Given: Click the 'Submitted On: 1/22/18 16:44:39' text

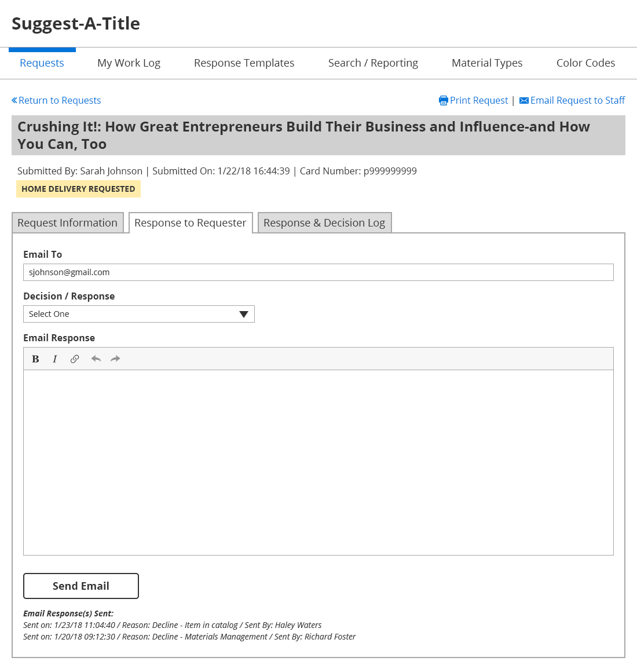Looking at the screenshot, I should coord(221,171).
